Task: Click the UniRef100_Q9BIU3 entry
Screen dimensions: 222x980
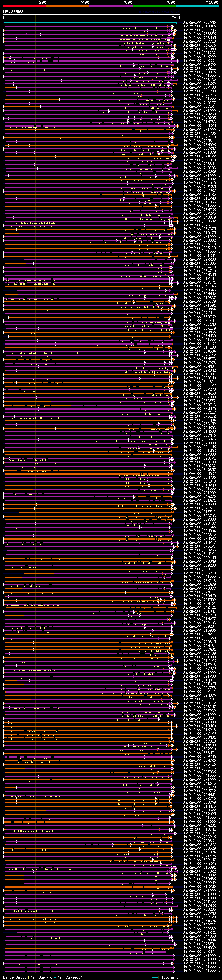Action: pyautogui.click(x=199, y=462)
